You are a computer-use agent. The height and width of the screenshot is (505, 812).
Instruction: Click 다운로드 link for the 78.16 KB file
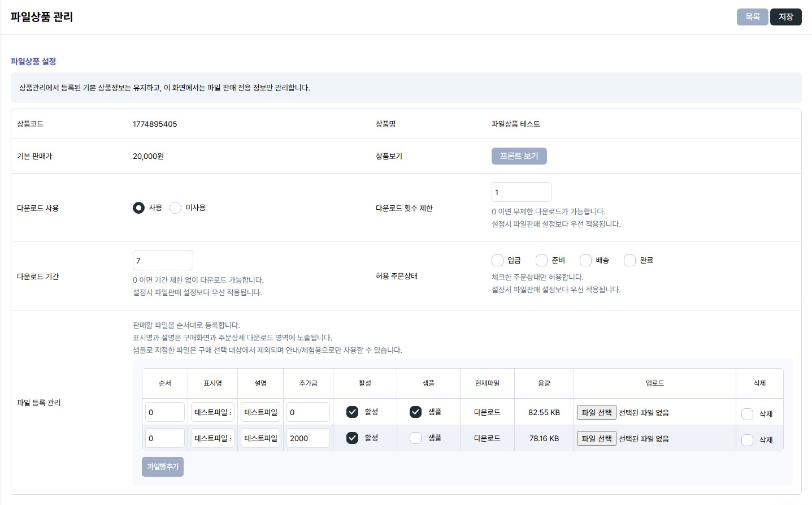[x=487, y=439]
